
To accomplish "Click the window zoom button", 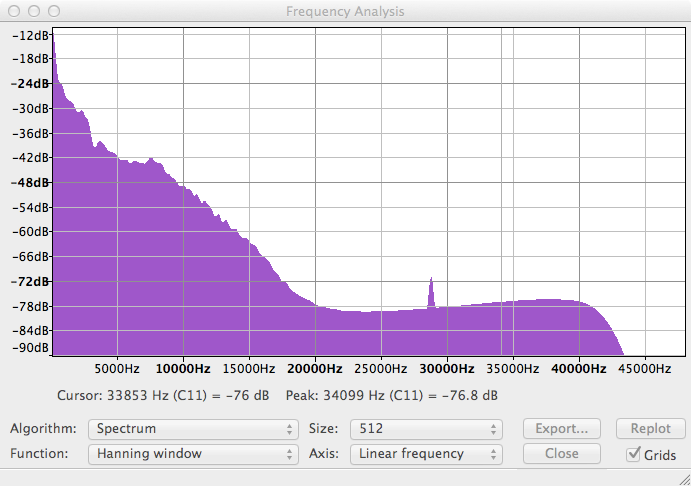I will click(54, 11).
